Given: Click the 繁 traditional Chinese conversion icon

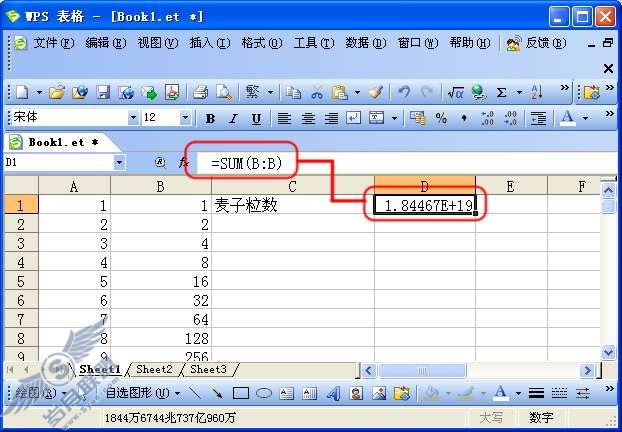Looking at the screenshot, I should (252, 93).
